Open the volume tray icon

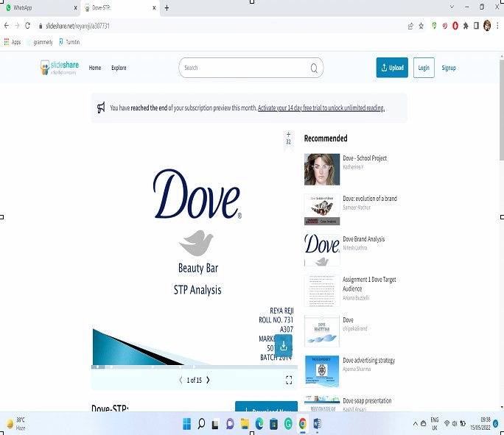pyautogui.click(x=455, y=424)
